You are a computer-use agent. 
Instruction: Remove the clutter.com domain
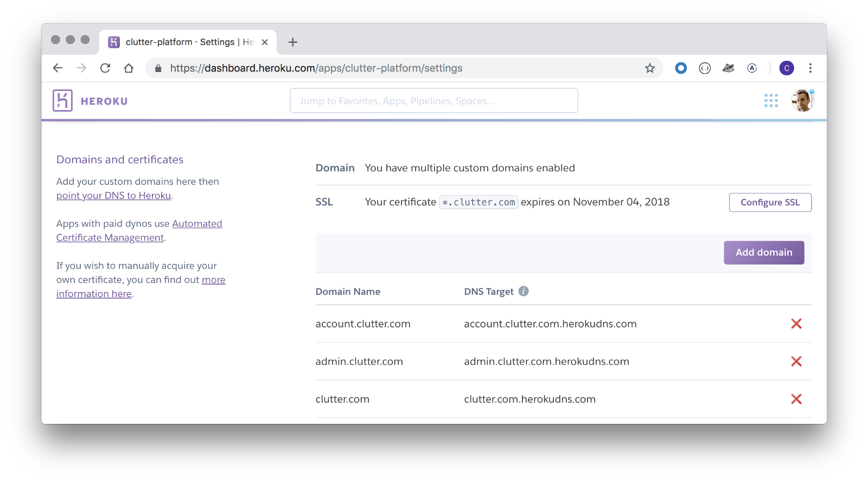click(796, 399)
